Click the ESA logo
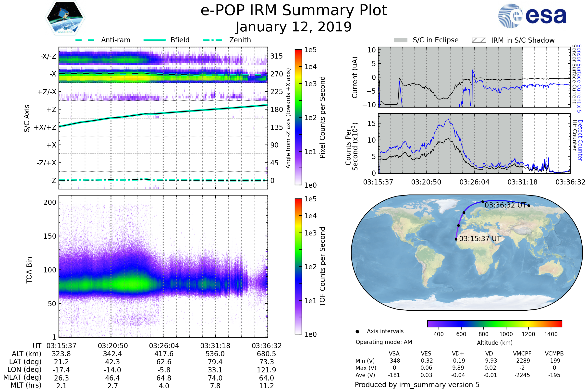588x392 pixels. click(x=532, y=15)
